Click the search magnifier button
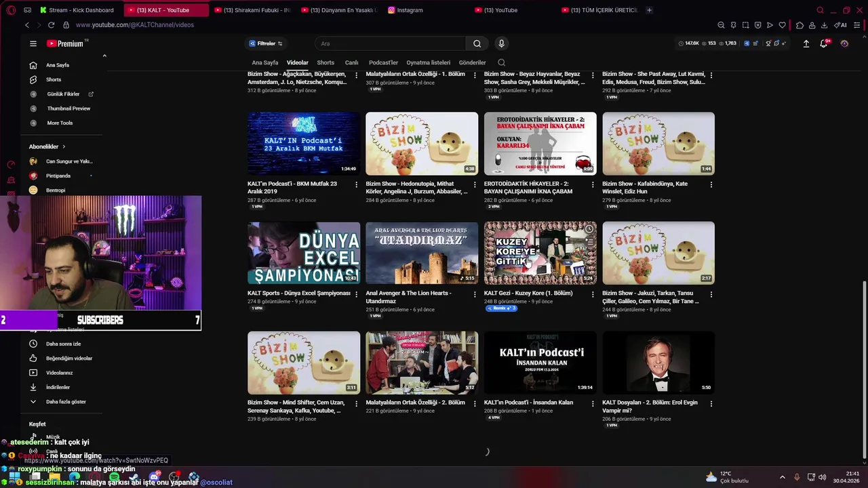Image resolution: width=868 pixels, height=488 pixels. tap(477, 43)
